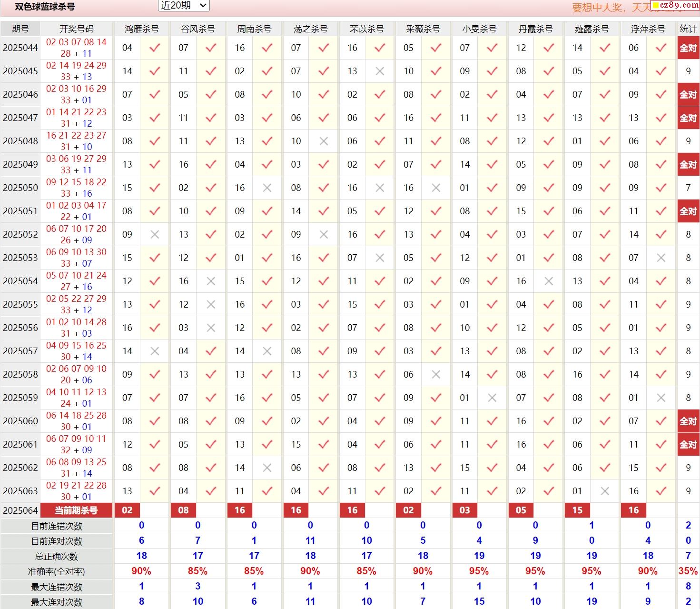Open the 近20期 period range dropdown
700x609 pixels.
pos(183,6)
